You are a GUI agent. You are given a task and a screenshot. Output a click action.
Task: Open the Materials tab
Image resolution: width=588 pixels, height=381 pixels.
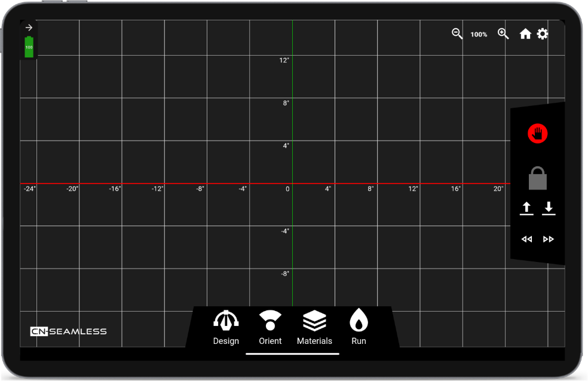click(314, 328)
